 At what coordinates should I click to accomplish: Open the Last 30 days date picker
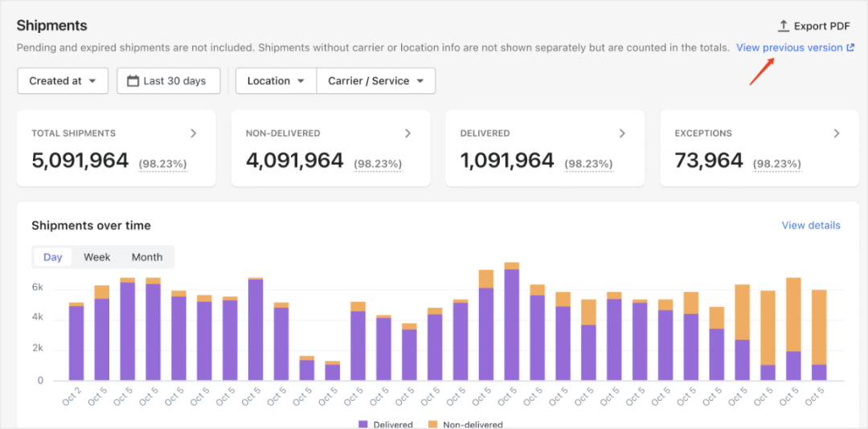[x=169, y=81]
